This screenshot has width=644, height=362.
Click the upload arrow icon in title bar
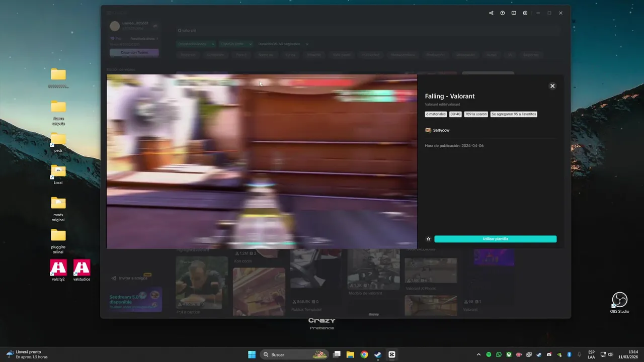pyautogui.click(x=503, y=13)
